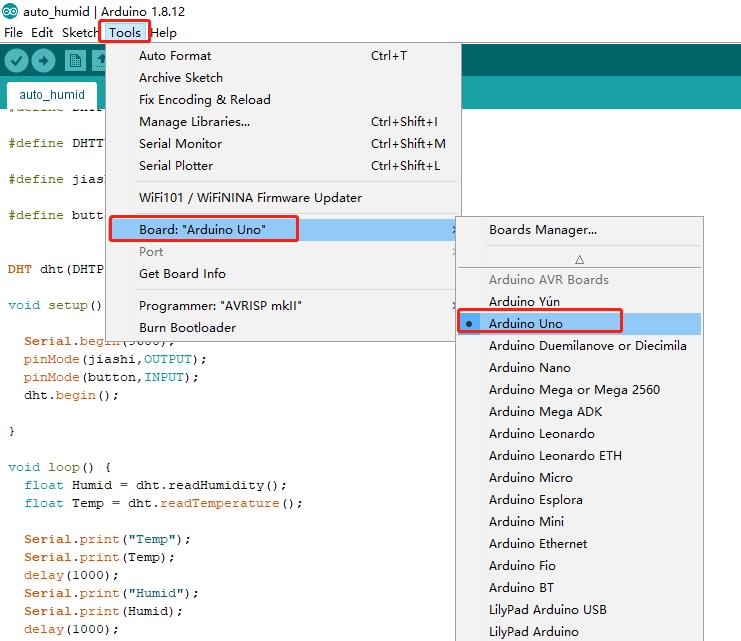Click the Upload arrow toolbar icon
The image size is (741, 641).
(44, 61)
